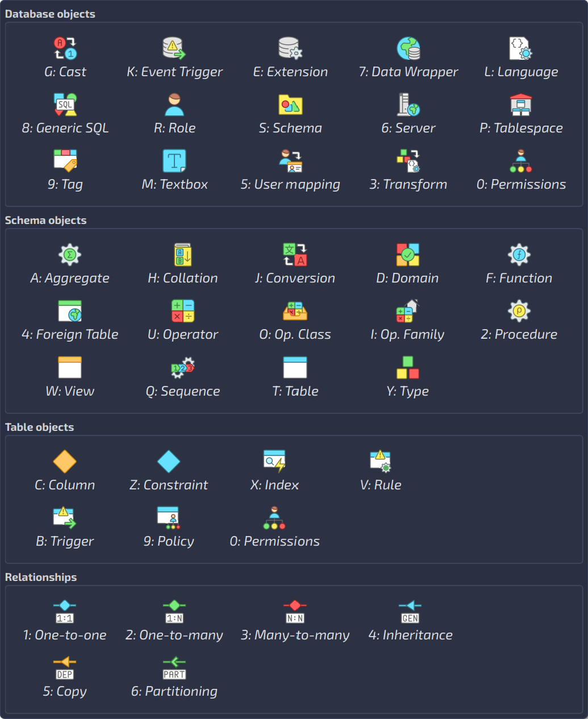
Task: Choose the Foreign Table icon
Action: tap(70, 311)
